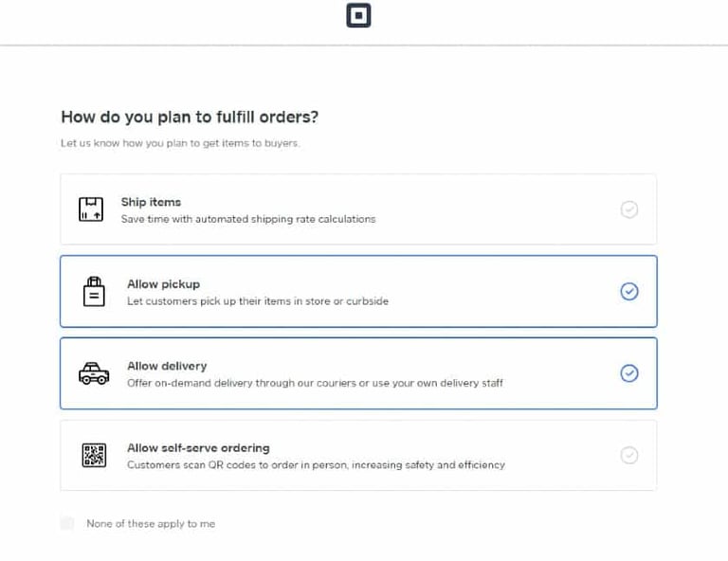Click the pickup shopping bag icon
Image resolution: width=728 pixels, height=561 pixels.
tap(93, 291)
